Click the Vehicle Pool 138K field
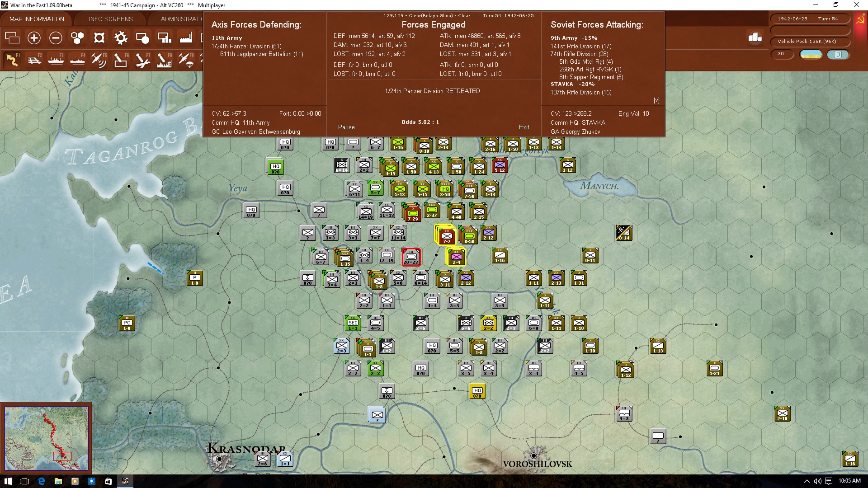 pyautogui.click(x=810, y=42)
